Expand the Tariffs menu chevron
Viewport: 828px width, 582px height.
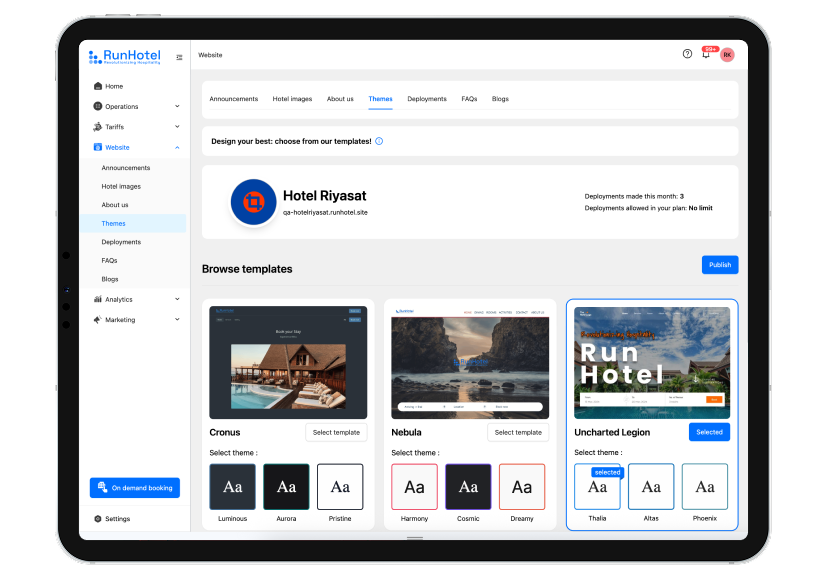click(177, 127)
